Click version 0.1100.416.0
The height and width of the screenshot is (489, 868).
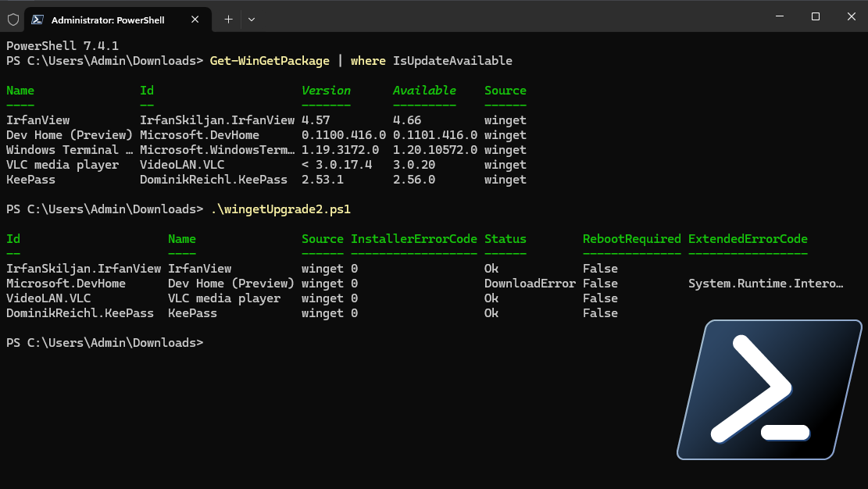(344, 135)
